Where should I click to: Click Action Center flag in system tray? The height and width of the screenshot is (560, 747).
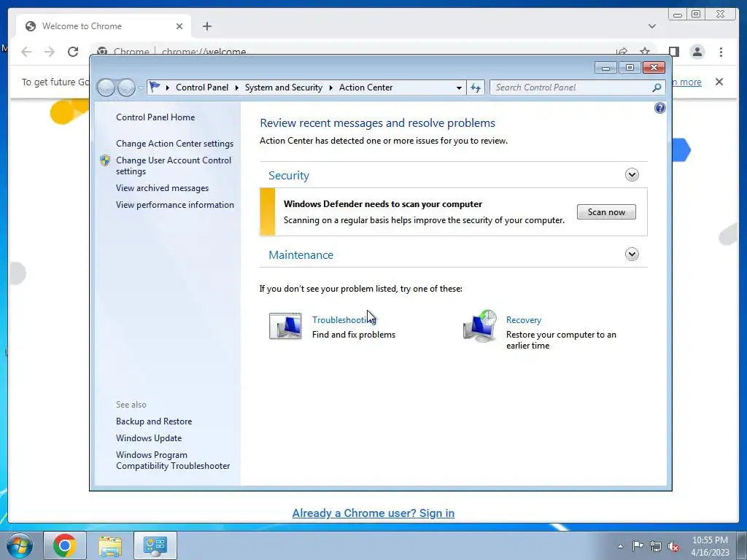[x=638, y=545]
